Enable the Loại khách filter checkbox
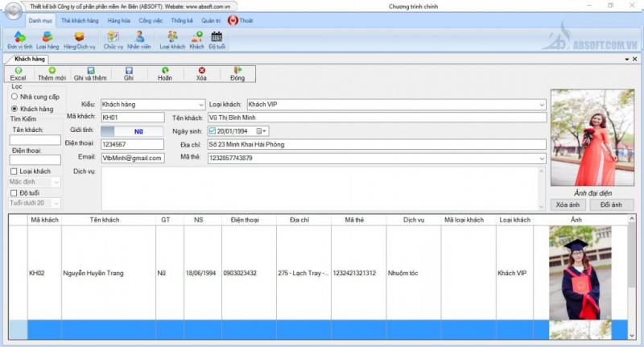This screenshot has width=644, height=347. pyautogui.click(x=14, y=171)
